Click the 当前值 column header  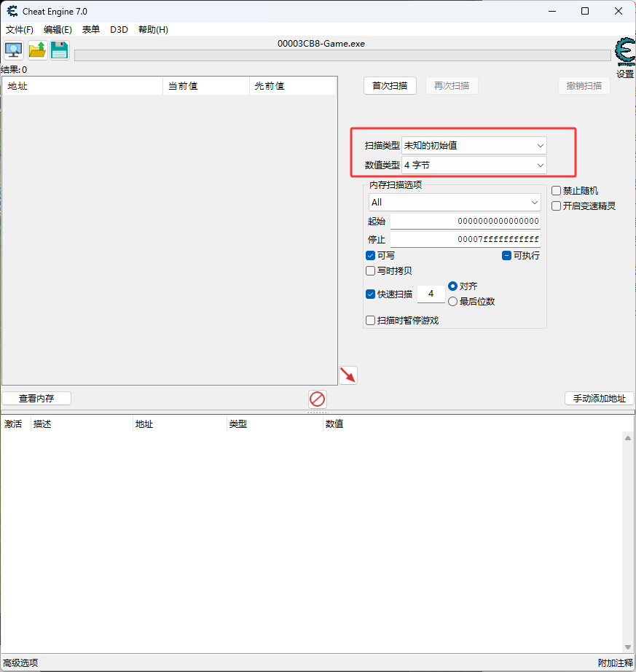(206, 86)
